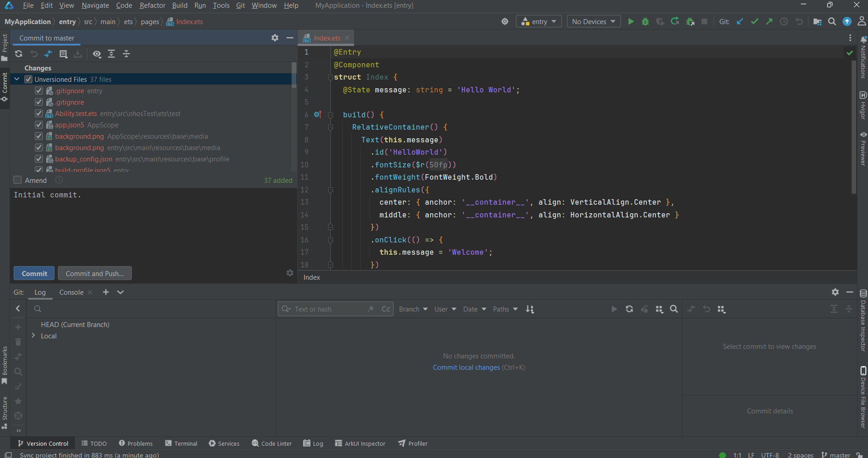Click Expand All in Commit toolbar
This screenshot has width=868, height=458.
click(111, 54)
